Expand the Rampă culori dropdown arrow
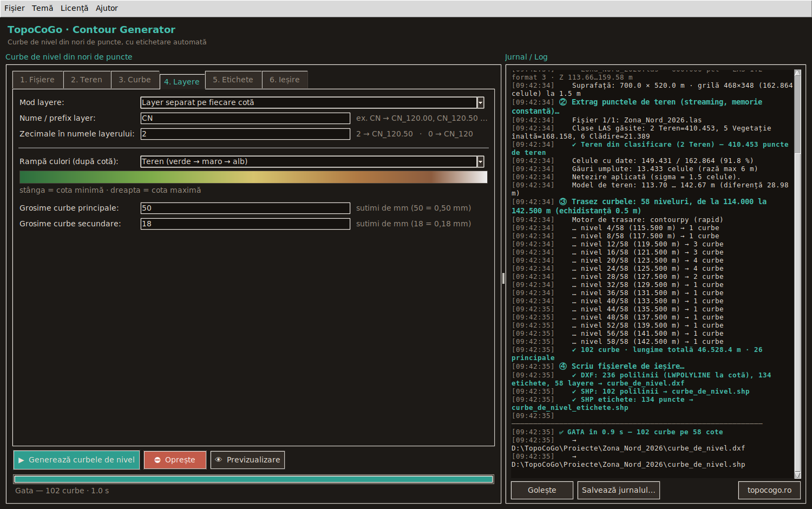812x509 pixels. (480, 161)
